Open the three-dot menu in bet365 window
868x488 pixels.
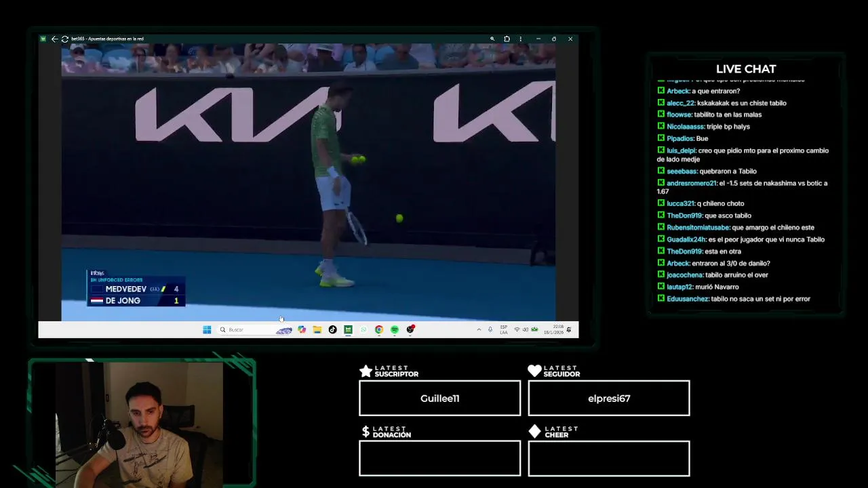click(520, 39)
